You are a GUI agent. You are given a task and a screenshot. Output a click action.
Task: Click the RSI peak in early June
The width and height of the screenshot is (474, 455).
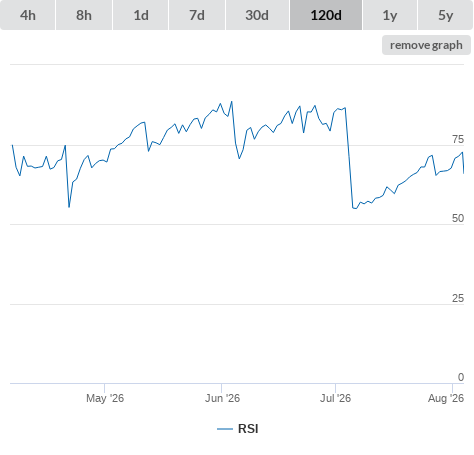tap(232, 102)
